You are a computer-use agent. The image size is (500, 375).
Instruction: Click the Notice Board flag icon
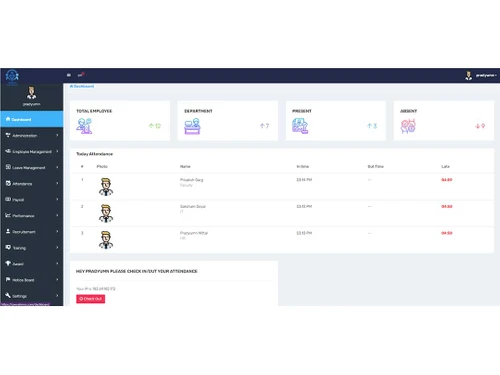click(x=8, y=279)
